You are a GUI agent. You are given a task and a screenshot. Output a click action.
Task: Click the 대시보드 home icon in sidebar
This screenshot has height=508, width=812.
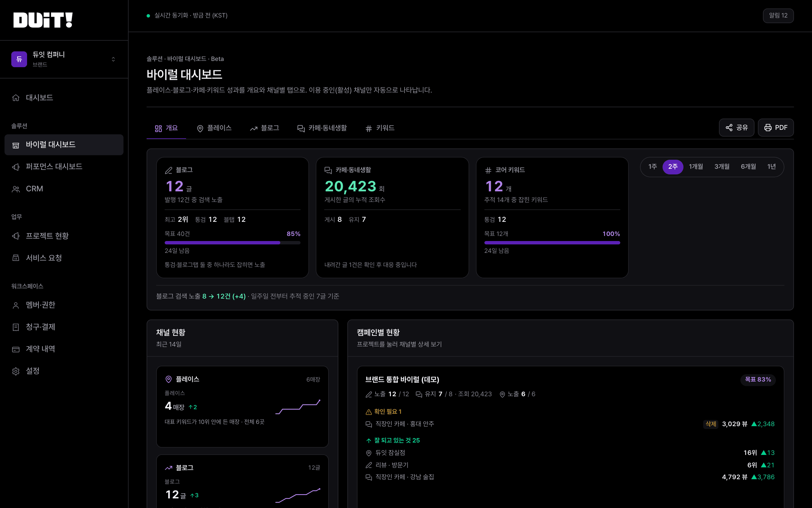[x=16, y=98]
